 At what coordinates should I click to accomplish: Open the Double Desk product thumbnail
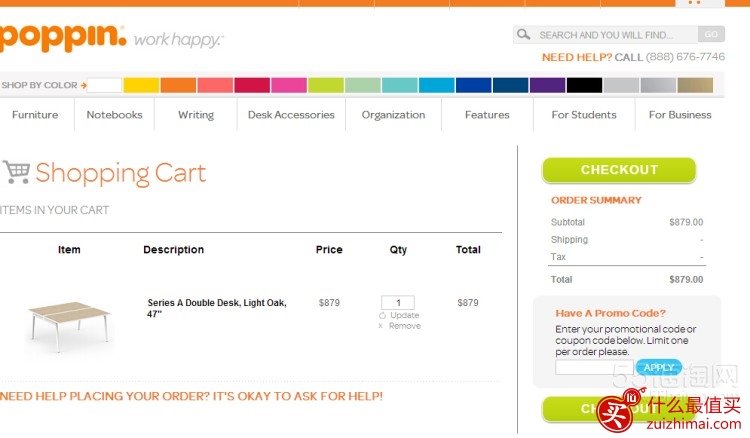pos(69,326)
